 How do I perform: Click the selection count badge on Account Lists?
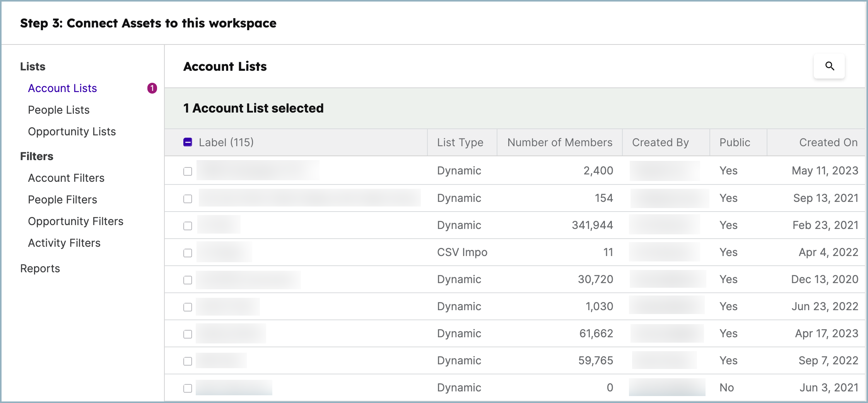[x=151, y=88]
